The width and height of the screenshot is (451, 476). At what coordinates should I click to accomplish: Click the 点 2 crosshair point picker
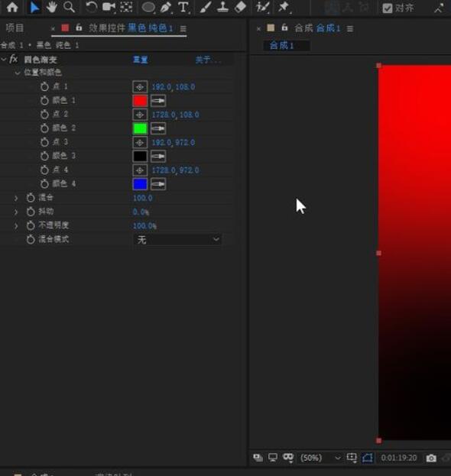[140, 115]
